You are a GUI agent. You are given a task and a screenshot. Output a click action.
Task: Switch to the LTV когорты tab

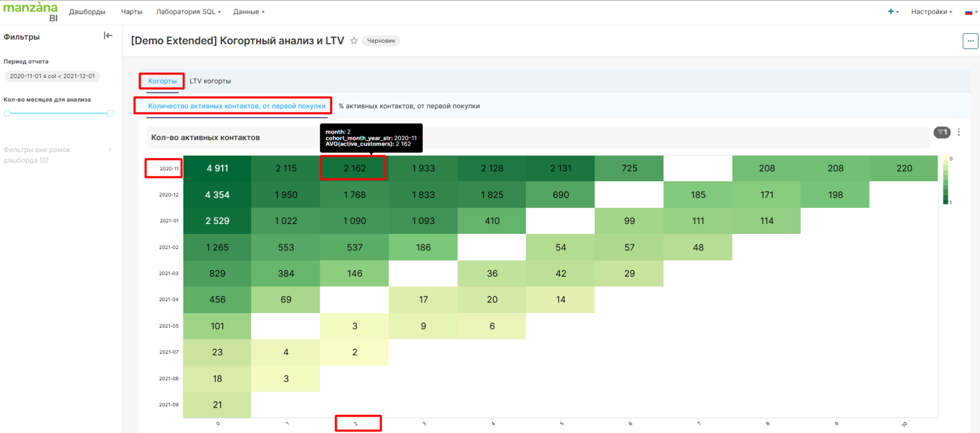(210, 81)
